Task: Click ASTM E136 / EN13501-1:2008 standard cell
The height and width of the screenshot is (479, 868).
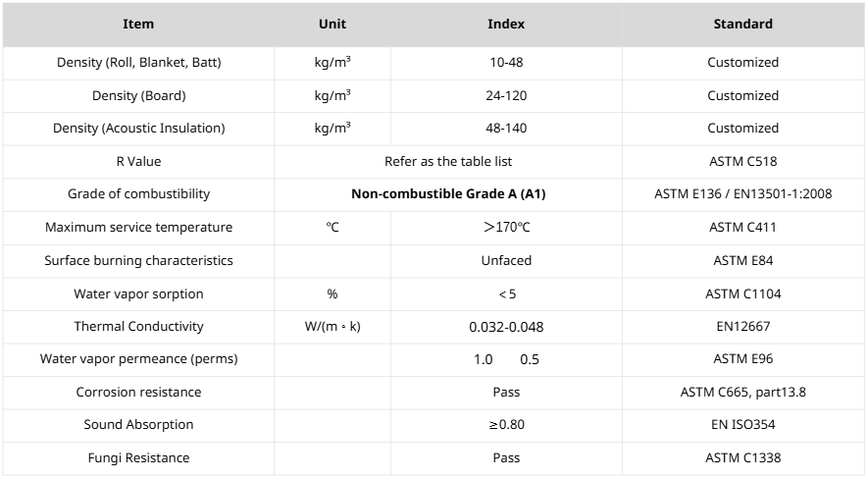Action: (x=742, y=194)
